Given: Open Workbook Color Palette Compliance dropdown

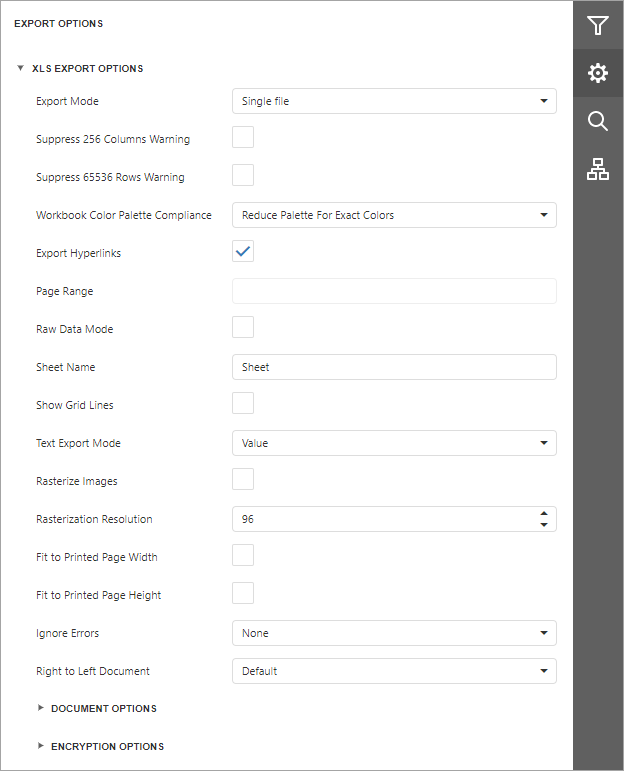Looking at the screenshot, I should (394, 215).
